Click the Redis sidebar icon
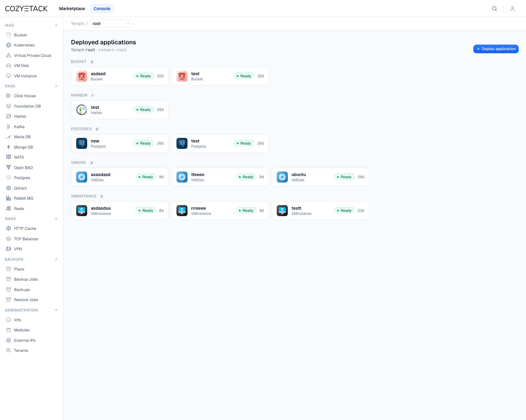Viewport: 526px width, 420px height. 9,209
